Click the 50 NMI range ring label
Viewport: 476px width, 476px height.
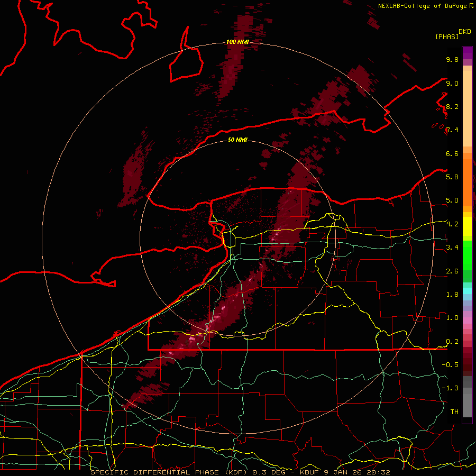pyautogui.click(x=237, y=140)
